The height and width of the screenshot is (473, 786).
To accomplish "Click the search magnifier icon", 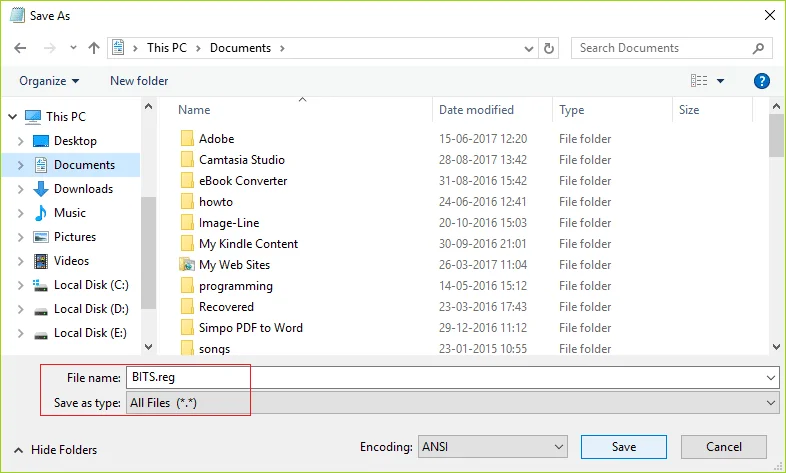I will click(x=758, y=48).
